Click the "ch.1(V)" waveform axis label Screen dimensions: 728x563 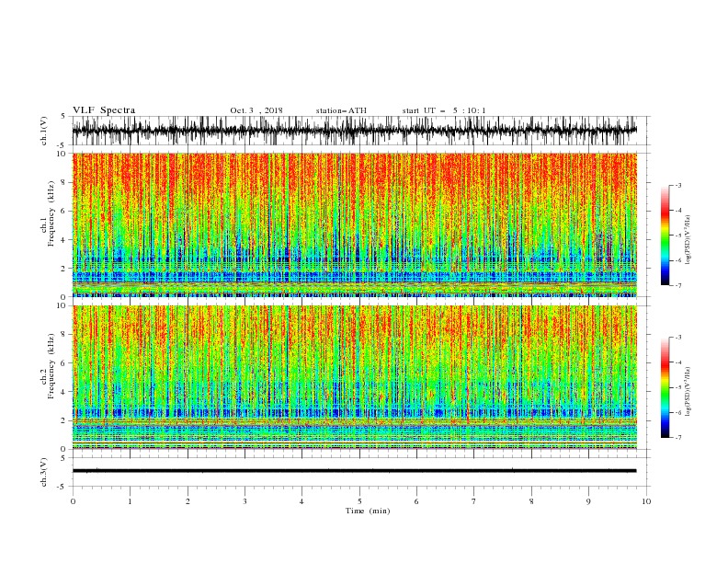pos(44,131)
